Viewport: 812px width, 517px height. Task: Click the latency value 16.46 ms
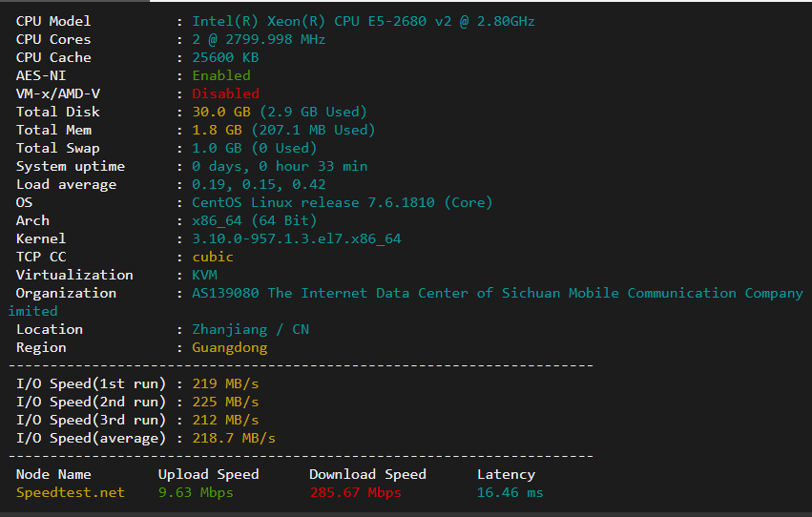(x=510, y=492)
